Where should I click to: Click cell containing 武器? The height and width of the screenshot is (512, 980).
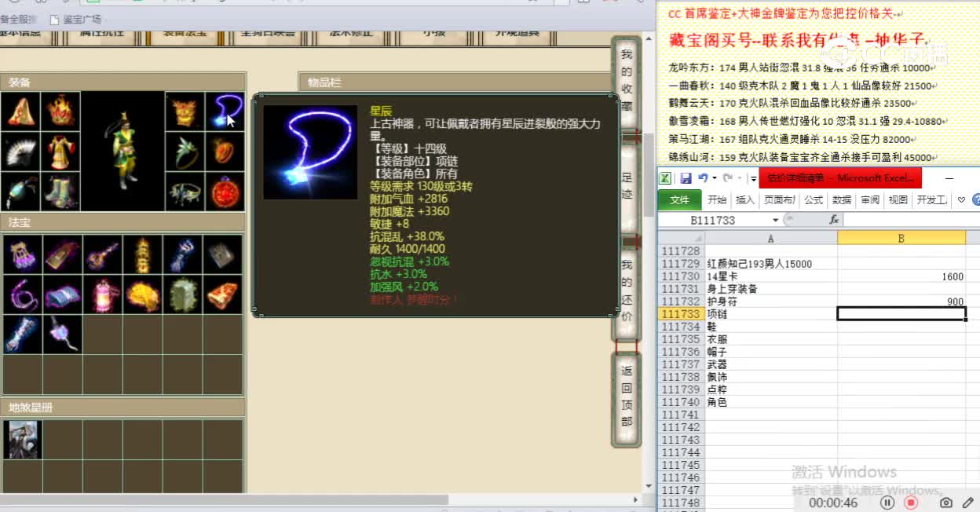tap(771, 364)
